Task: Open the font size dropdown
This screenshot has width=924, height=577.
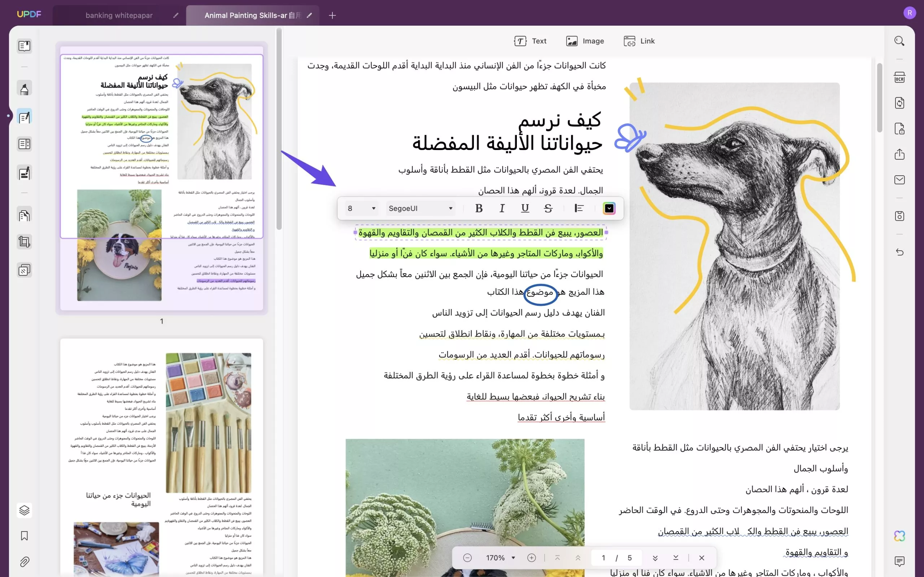Action: [x=361, y=208]
